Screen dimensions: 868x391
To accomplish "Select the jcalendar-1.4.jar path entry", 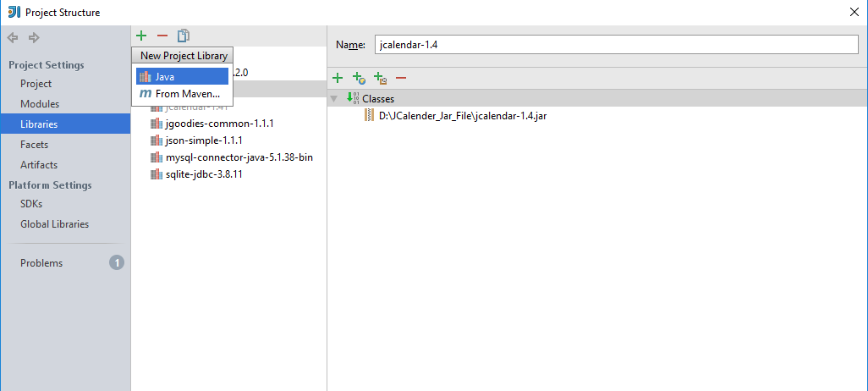I will 463,116.
